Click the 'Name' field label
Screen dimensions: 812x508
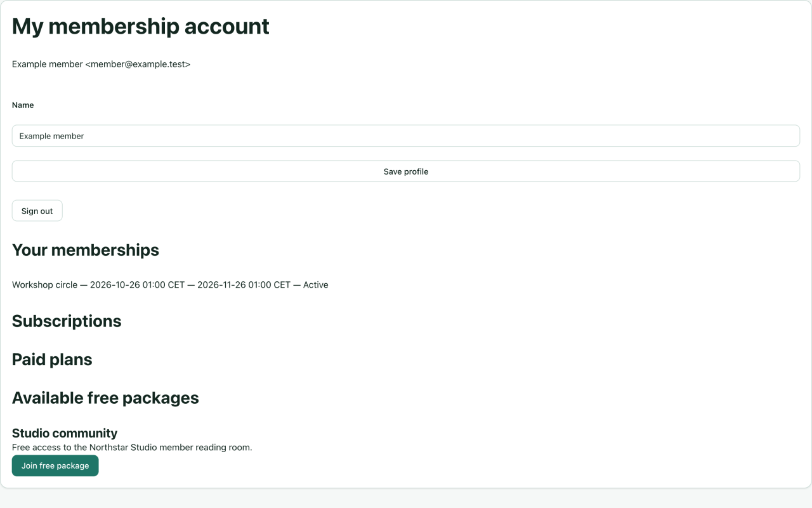(23, 105)
